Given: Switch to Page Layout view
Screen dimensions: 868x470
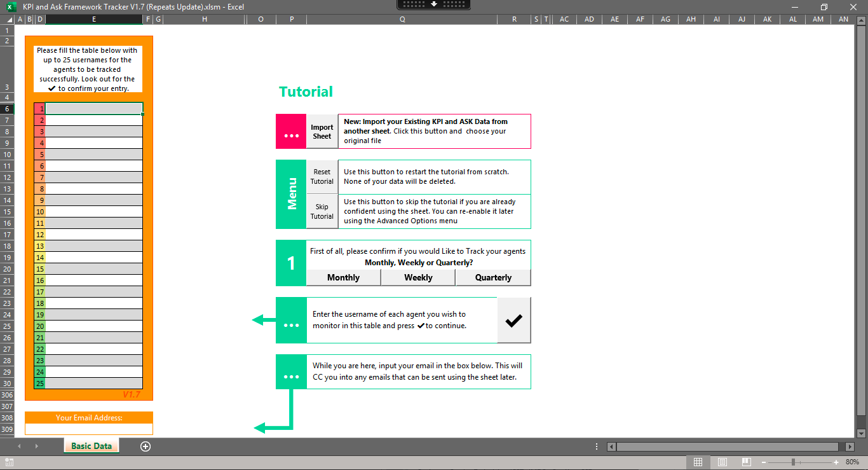Looking at the screenshot, I should click(722, 462).
